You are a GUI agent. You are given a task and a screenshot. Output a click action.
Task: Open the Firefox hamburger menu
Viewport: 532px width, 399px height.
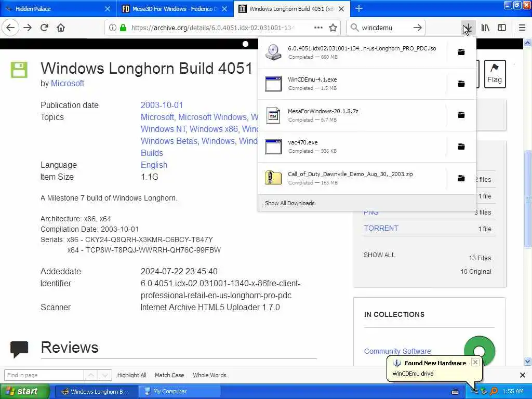(x=522, y=28)
